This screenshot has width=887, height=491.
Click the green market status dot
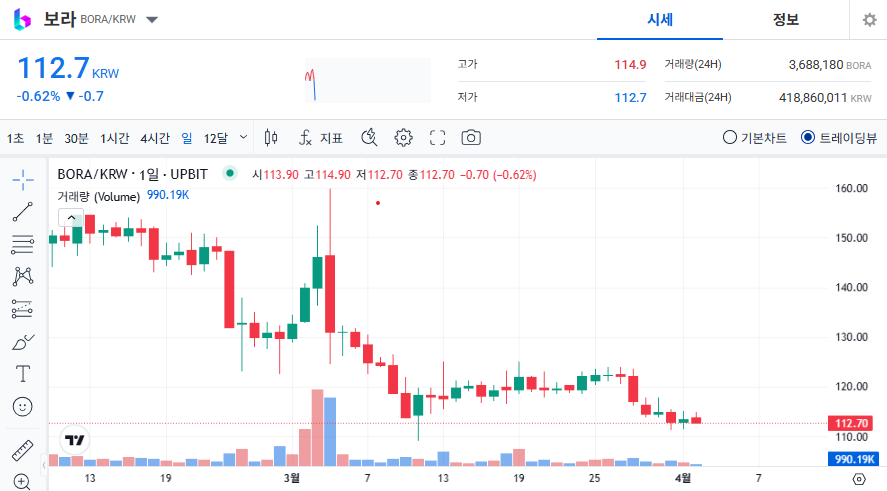click(230, 173)
